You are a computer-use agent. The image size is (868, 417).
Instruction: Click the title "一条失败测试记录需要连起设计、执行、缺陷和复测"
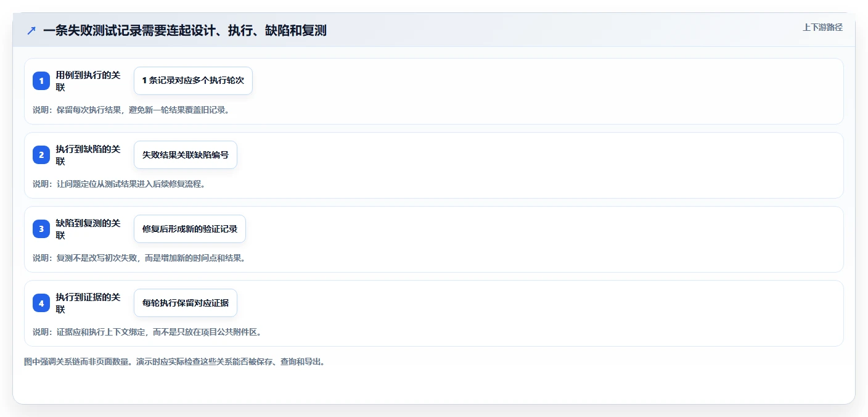coord(184,30)
